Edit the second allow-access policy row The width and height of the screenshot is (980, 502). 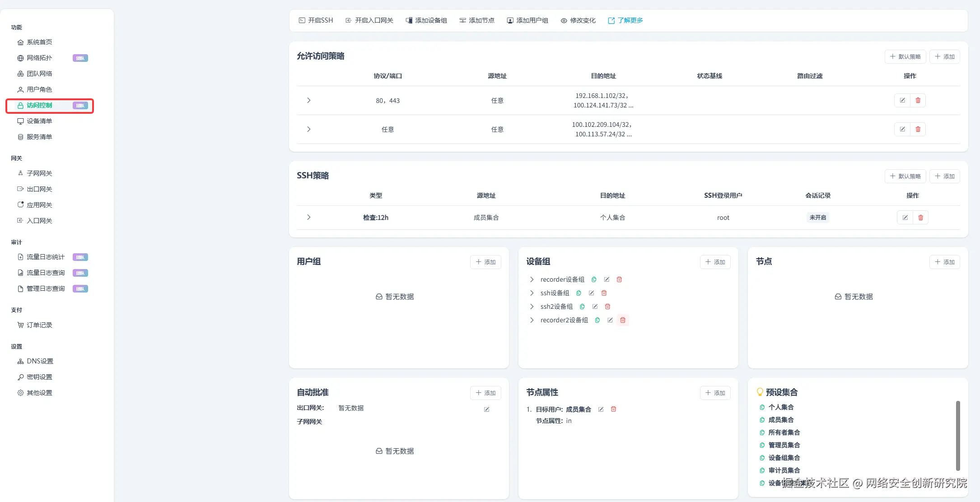902,129
